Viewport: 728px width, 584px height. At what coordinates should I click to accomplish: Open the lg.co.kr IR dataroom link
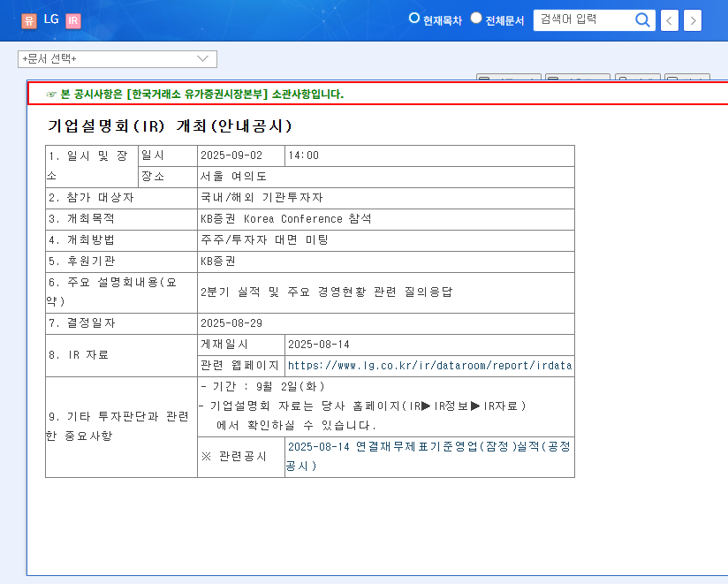[x=429, y=366]
